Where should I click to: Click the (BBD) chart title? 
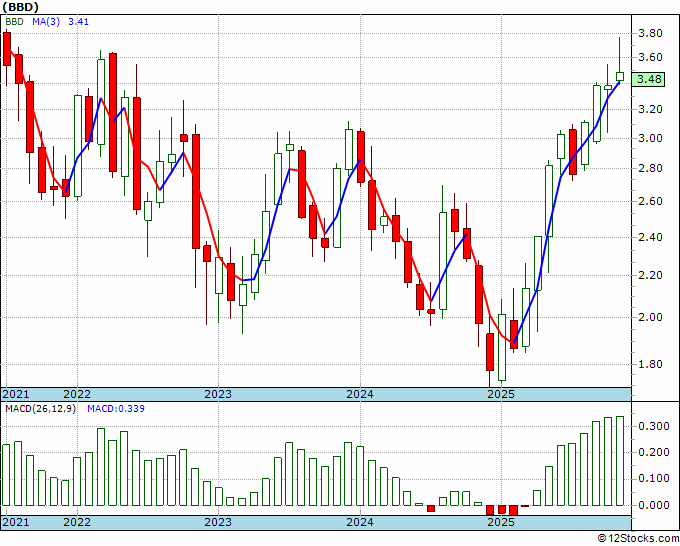[21, 7]
